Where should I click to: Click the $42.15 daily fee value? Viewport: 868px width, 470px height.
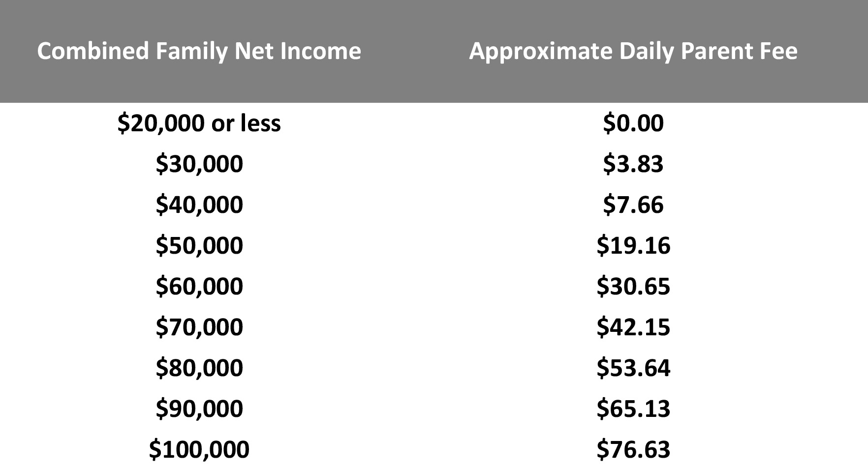click(633, 327)
